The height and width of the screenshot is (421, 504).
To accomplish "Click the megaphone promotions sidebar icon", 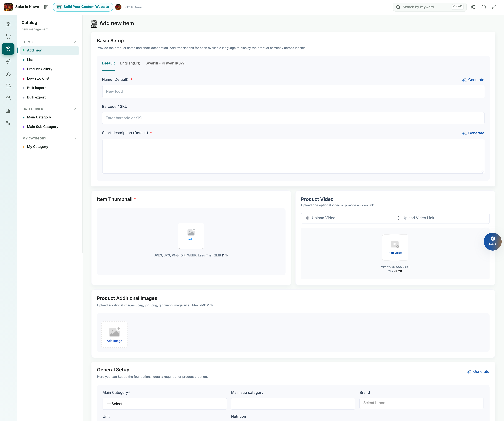I will (8, 61).
